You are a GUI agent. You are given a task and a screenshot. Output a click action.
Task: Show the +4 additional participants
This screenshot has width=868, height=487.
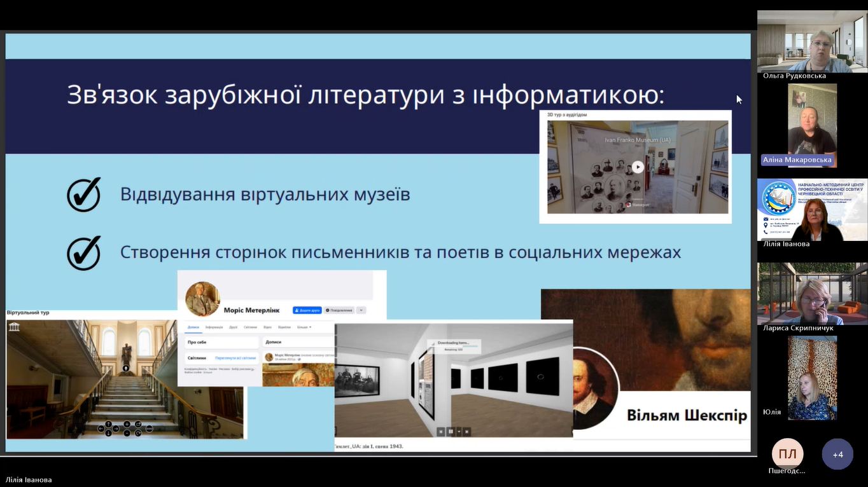(x=837, y=455)
